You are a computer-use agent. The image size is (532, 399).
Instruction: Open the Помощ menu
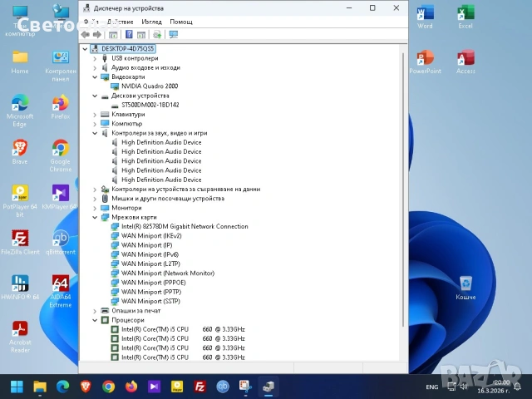tap(181, 22)
